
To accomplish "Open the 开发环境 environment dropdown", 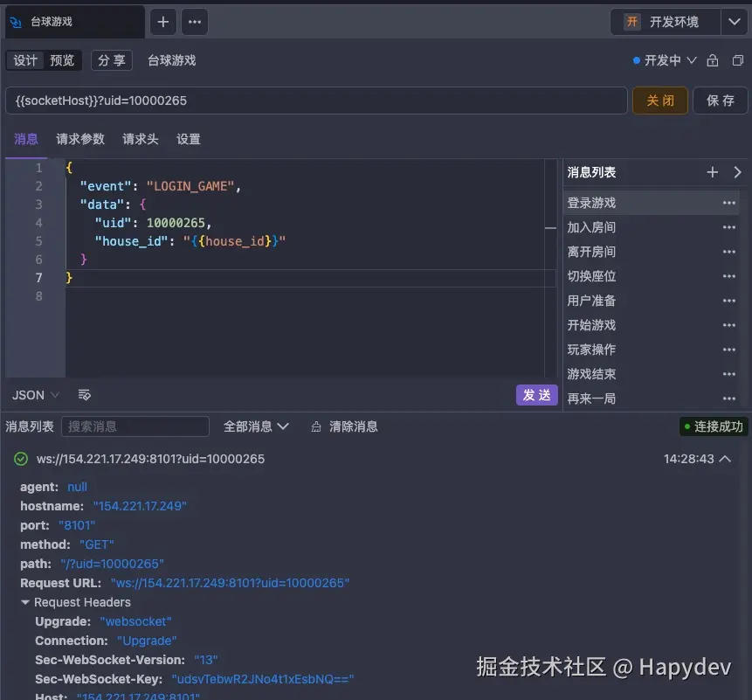I will 666,22.
